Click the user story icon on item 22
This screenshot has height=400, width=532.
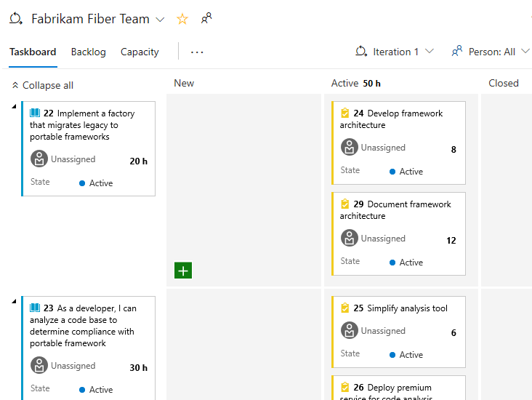[x=35, y=113]
